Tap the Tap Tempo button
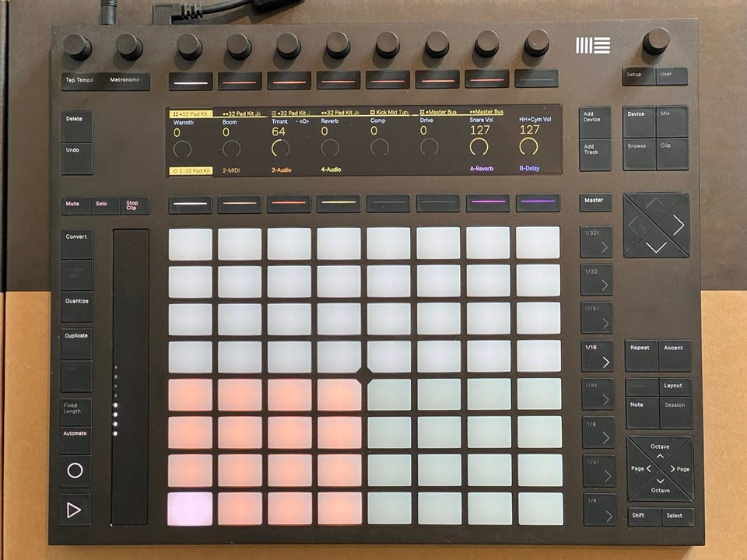The image size is (747, 560). [83, 82]
